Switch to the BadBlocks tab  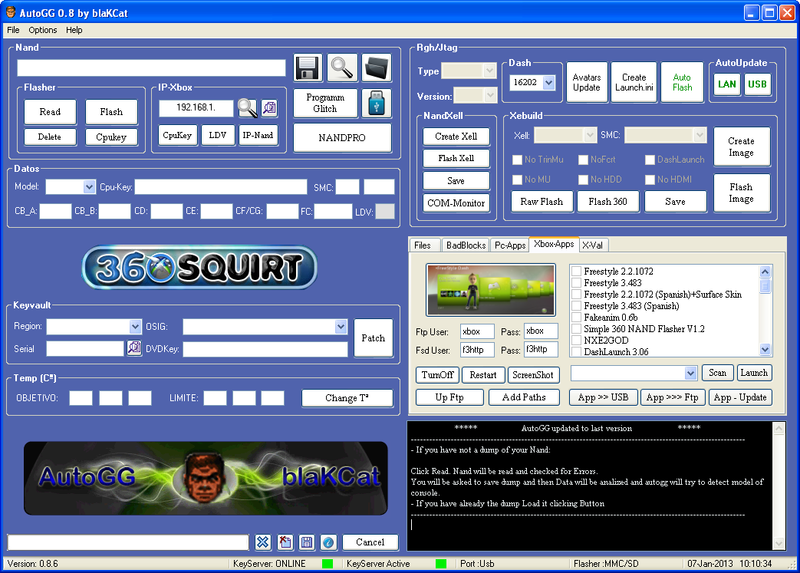[x=464, y=244]
